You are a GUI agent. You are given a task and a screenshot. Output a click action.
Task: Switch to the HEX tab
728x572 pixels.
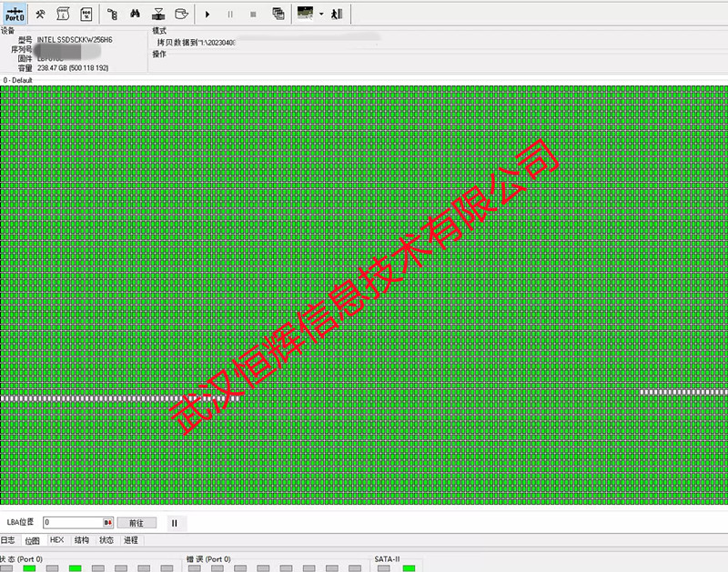[56, 540]
